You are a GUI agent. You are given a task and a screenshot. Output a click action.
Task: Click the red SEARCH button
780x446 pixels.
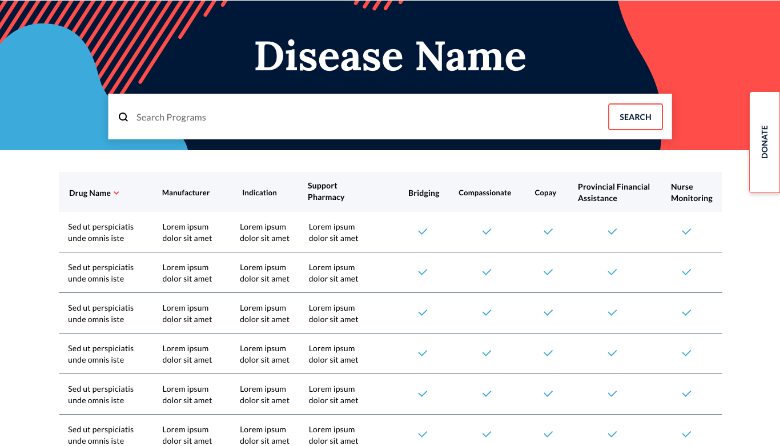635,117
